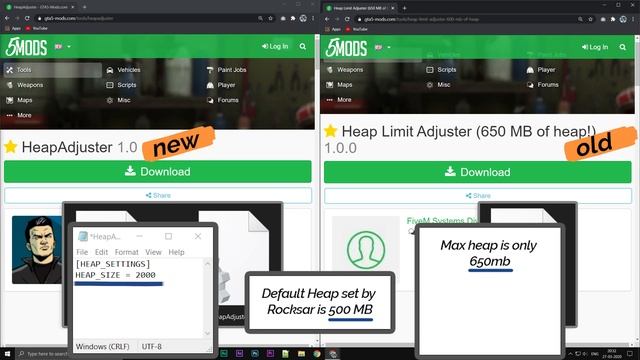Click the author avatar portrait in left window
Viewport: 640px width, 360px height.
pos(37,249)
